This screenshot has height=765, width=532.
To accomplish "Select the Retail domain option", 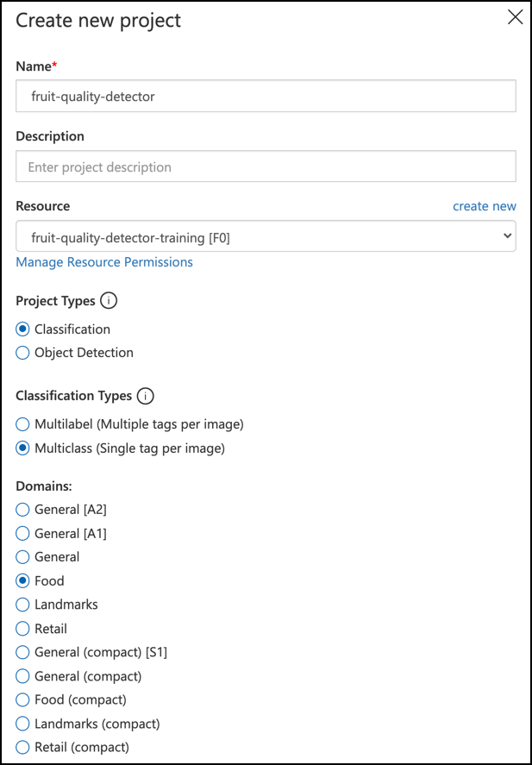I will 23,629.
